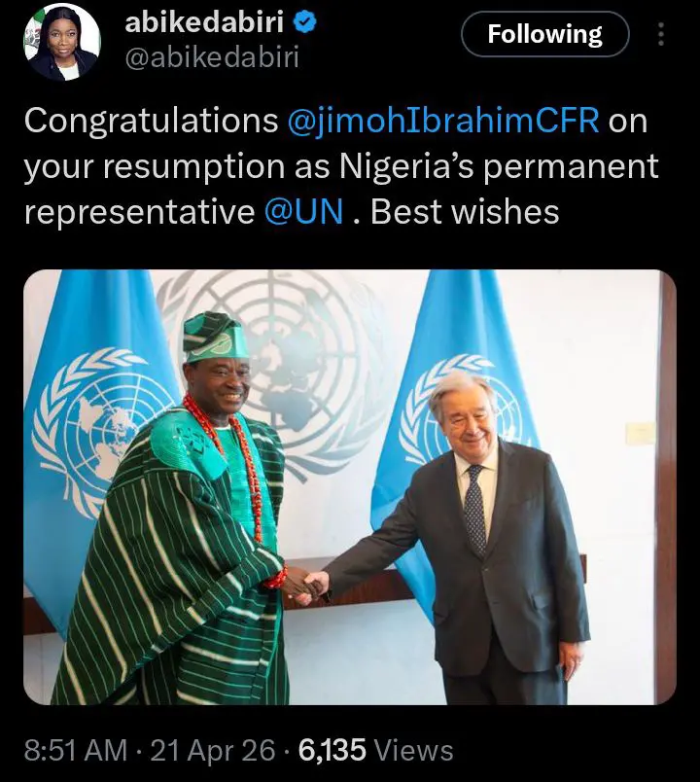
Task: Open the three-dot more options menu
Action: coord(661,35)
